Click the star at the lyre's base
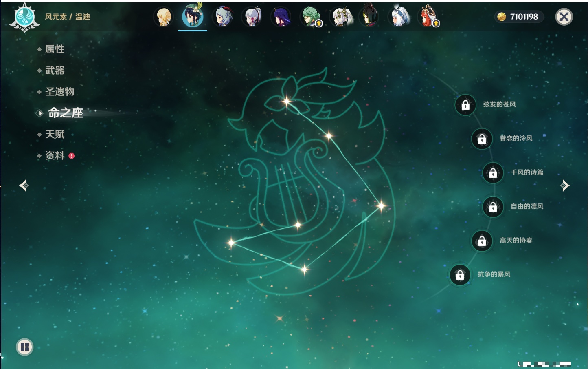 tap(298, 225)
